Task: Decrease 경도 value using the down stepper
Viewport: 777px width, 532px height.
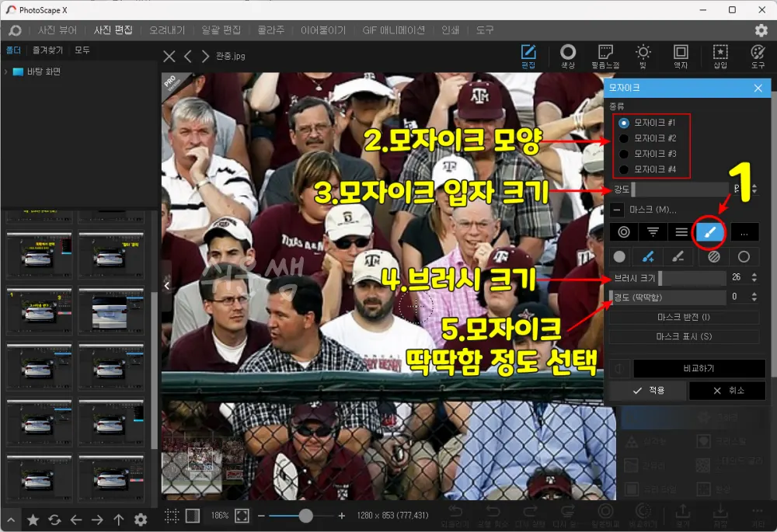Action: point(754,300)
